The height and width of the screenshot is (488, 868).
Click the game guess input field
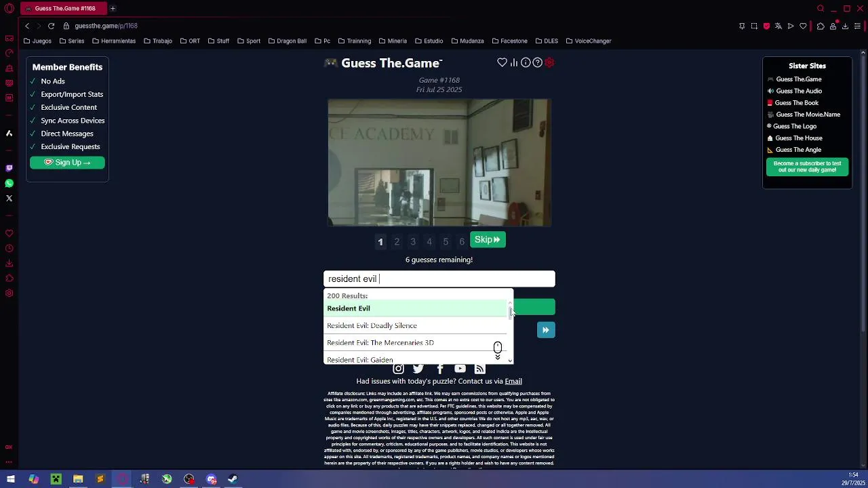pos(439,279)
